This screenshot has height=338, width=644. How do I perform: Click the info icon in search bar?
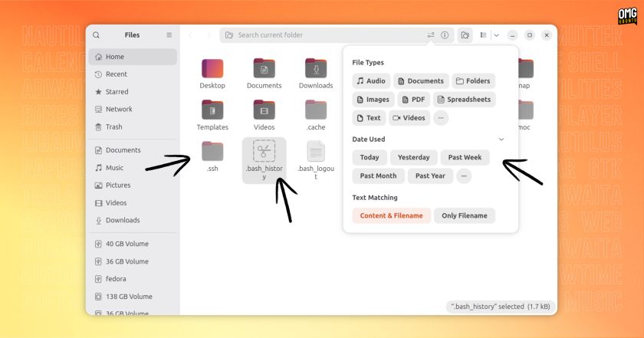pos(445,35)
